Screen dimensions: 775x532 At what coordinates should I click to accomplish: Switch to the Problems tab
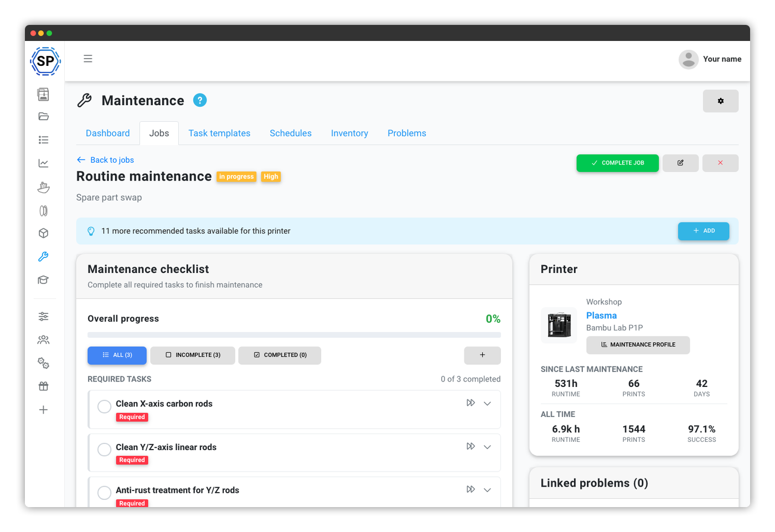[407, 133]
